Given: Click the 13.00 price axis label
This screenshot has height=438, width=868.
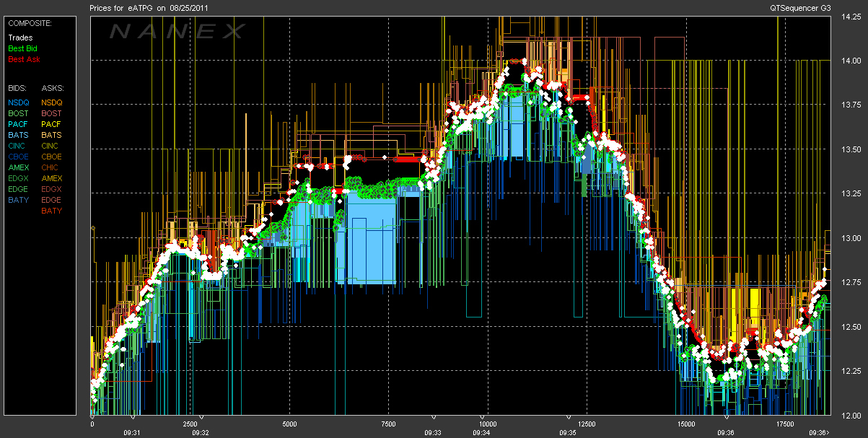Looking at the screenshot, I should pyautogui.click(x=851, y=238).
